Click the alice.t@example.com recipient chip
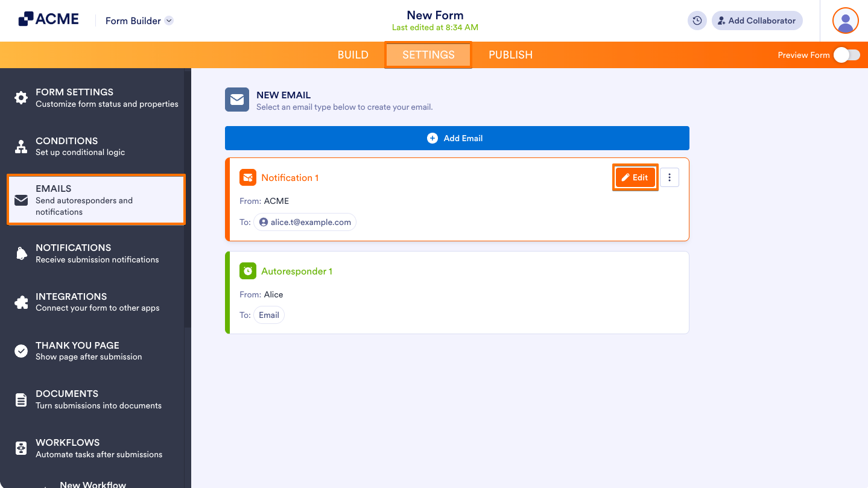868x488 pixels. click(305, 222)
